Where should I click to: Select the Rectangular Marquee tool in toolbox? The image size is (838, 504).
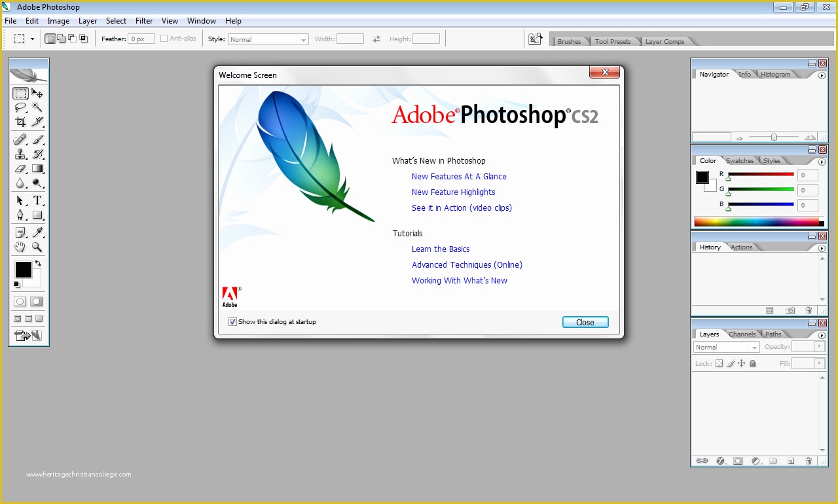pyautogui.click(x=20, y=94)
